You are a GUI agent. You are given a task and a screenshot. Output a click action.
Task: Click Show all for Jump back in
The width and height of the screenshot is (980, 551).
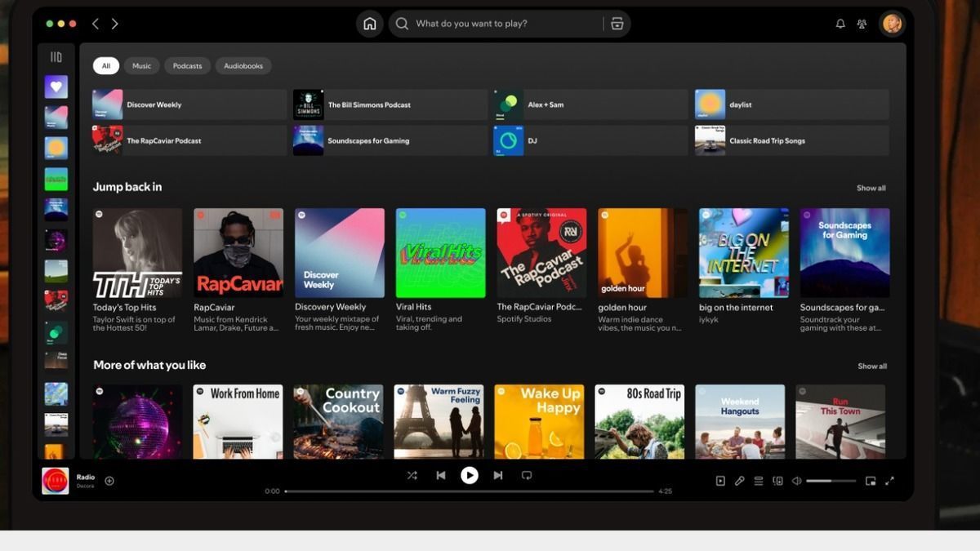click(871, 188)
